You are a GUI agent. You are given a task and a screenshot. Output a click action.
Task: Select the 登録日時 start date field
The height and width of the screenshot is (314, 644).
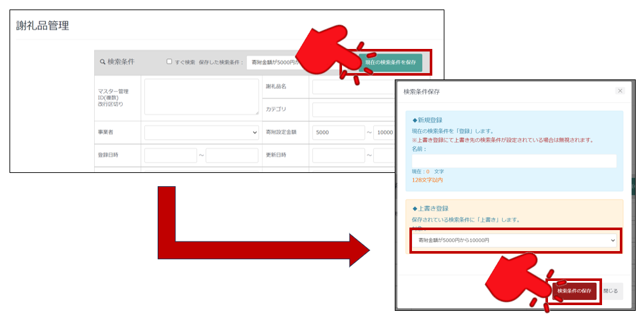point(170,155)
